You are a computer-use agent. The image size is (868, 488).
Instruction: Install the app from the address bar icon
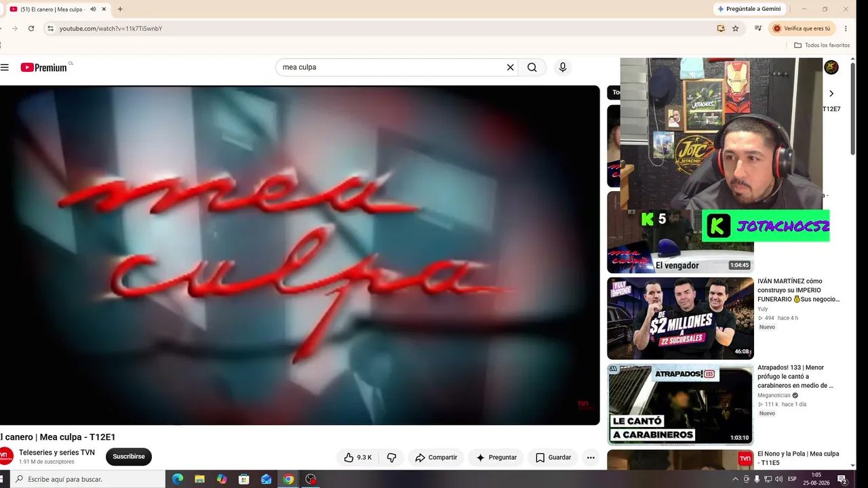click(x=721, y=28)
